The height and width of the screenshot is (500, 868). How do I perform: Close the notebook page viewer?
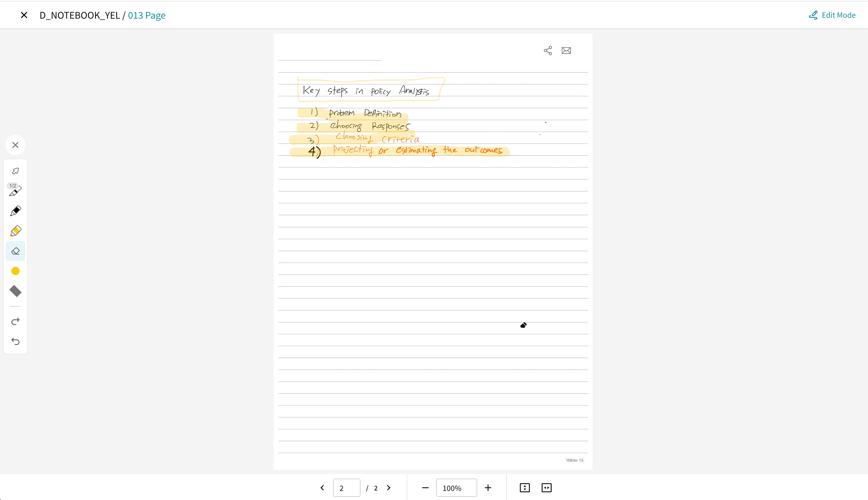click(x=24, y=15)
